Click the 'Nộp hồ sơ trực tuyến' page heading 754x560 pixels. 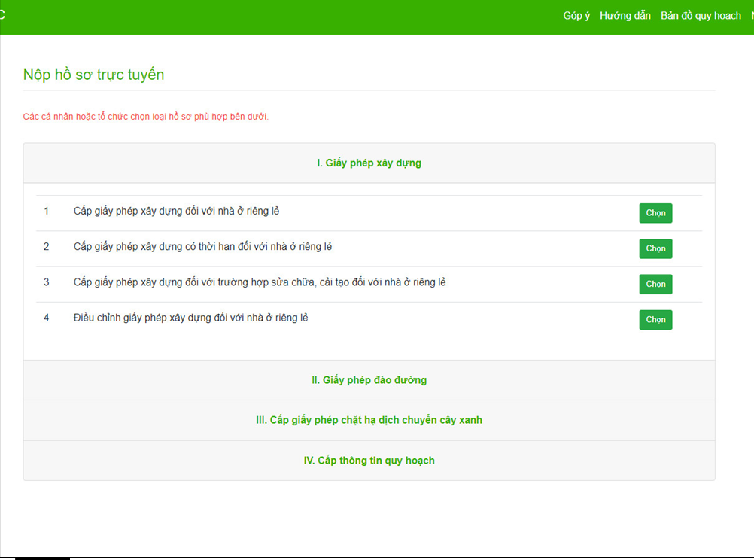coord(93,75)
